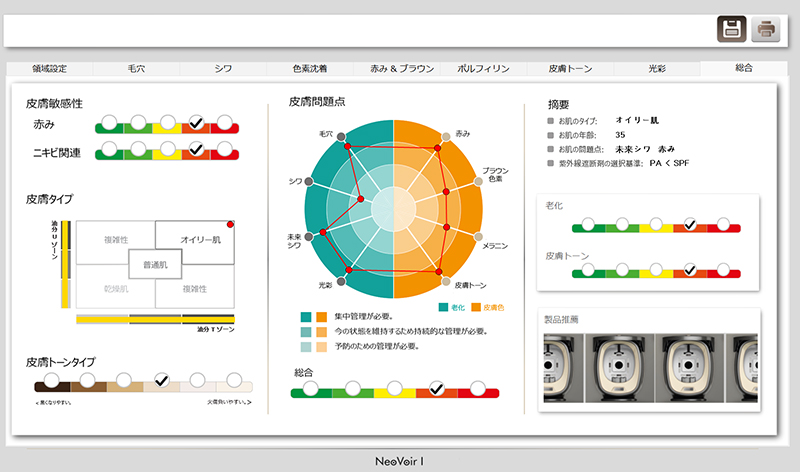Viewport: 800px width, 472px height.
Task: Switch to the 毛穴 tab
Action: 136,68
